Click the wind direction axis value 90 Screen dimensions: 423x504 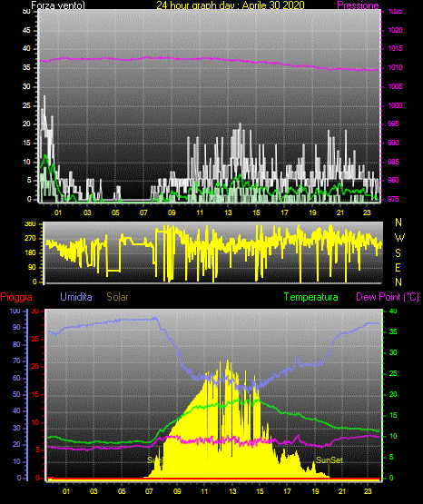click(x=32, y=267)
